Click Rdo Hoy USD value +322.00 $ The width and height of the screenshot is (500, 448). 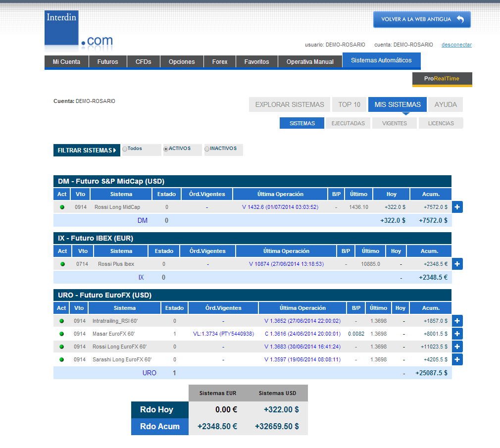[281, 410]
